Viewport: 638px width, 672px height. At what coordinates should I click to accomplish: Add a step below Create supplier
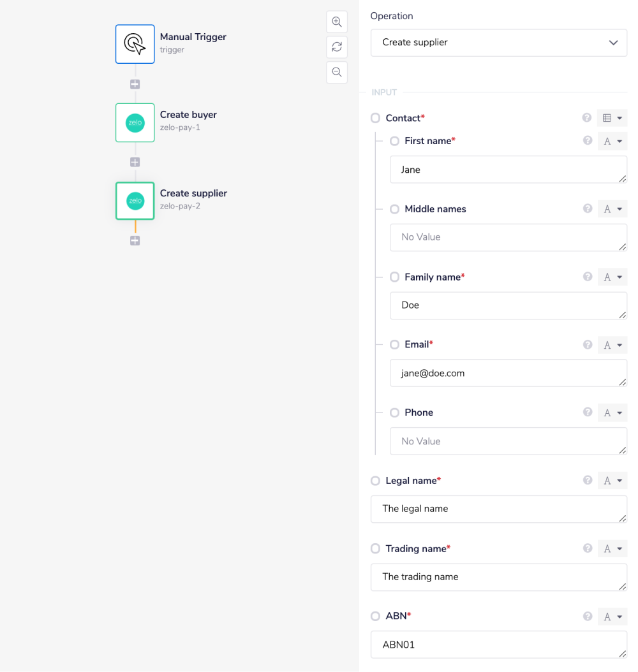click(x=135, y=240)
